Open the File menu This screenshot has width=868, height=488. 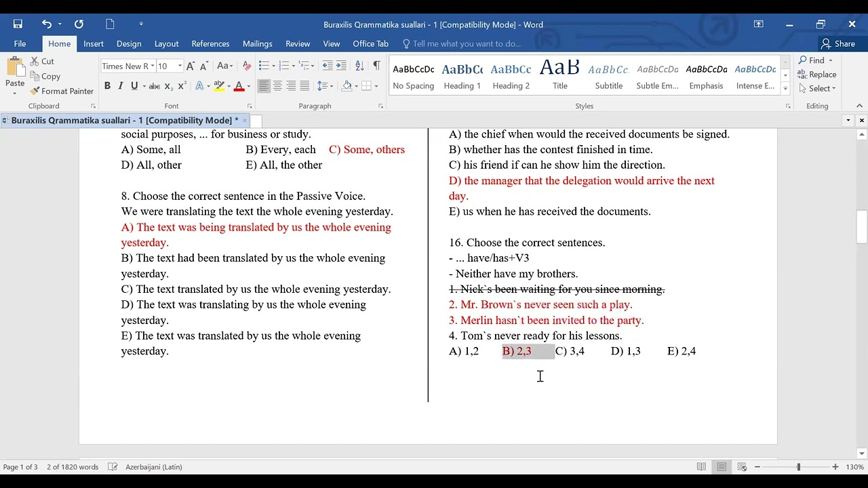pos(20,43)
